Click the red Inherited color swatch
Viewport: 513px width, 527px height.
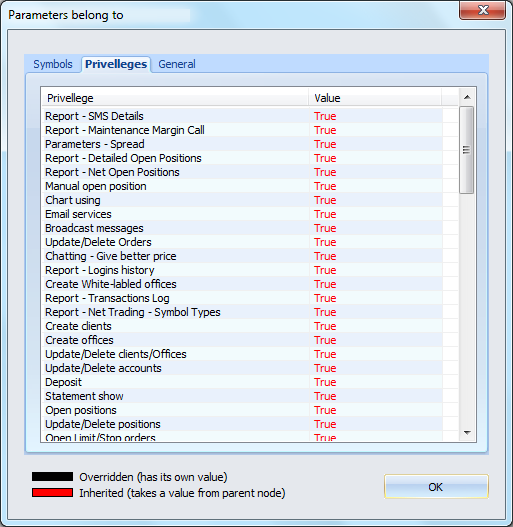[52, 493]
